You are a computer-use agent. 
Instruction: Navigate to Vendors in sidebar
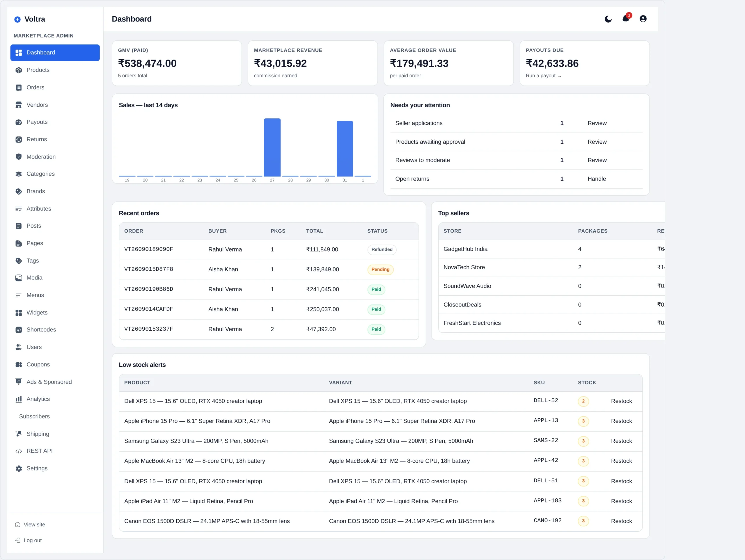click(55, 105)
